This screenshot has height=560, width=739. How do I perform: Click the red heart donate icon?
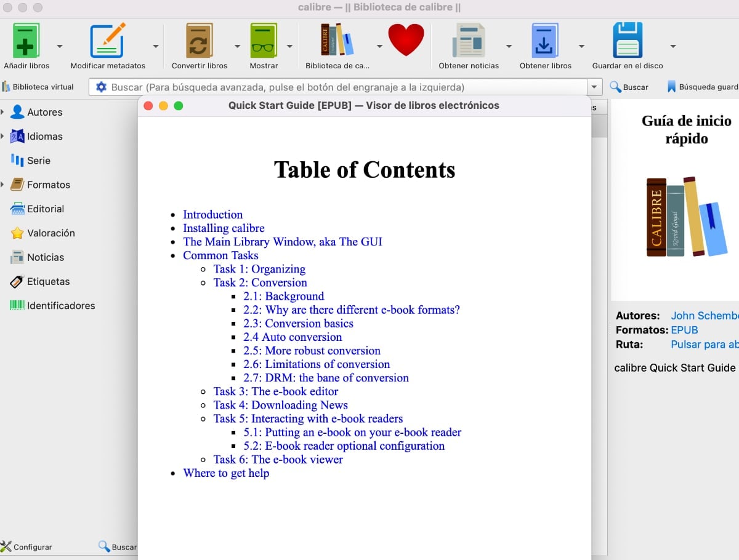(406, 39)
